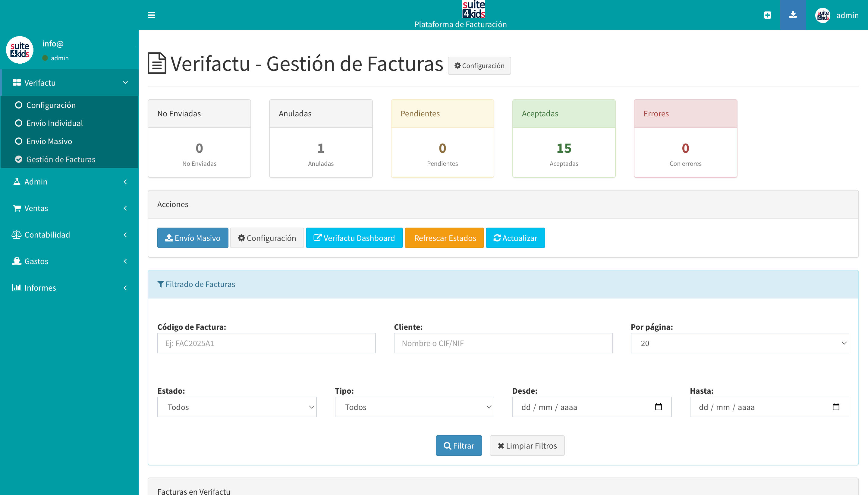Viewport: 868px width, 495px height.
Task: Click the hamburger menu toggle icon
Action: click(151, 15)
